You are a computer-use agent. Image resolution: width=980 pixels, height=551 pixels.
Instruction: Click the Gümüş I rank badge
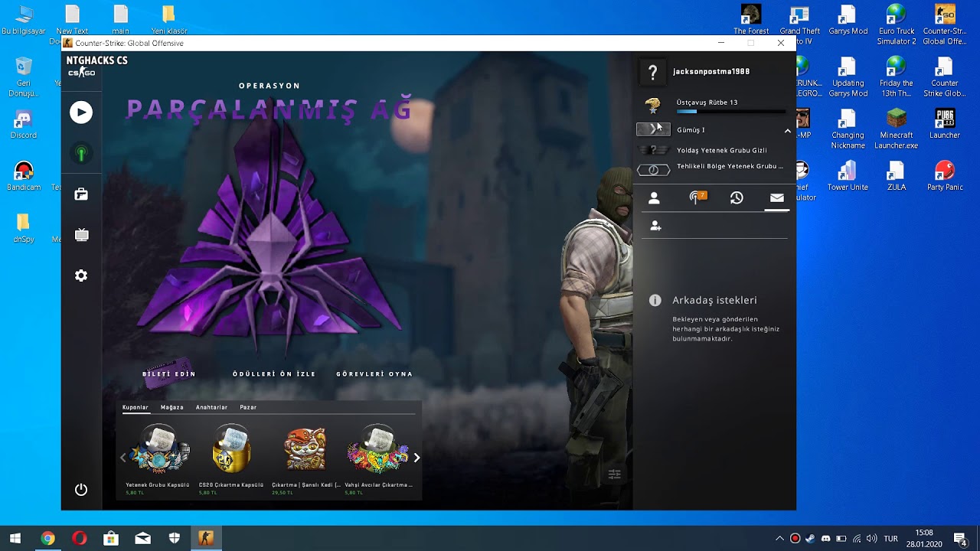(x=653, y=129)
